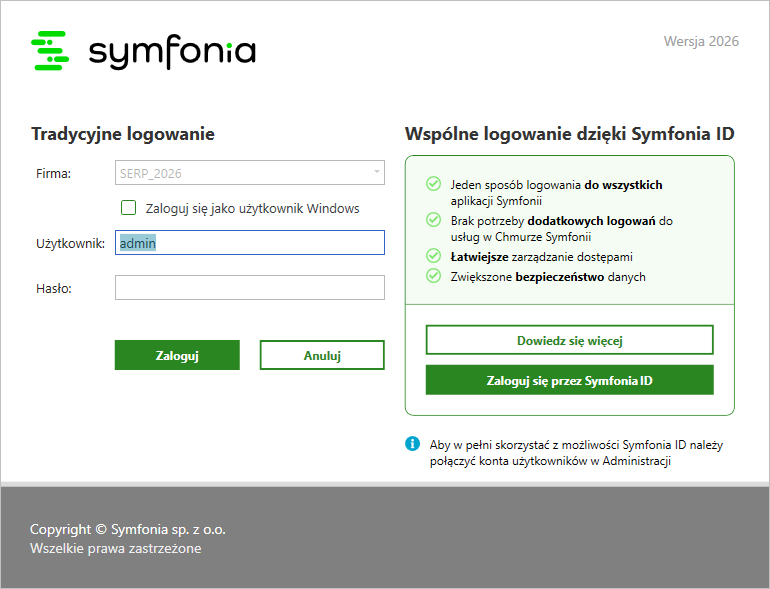
Task: Open "Dowiedz się więcej" about Symfonia ID
Action: [x=569, y=340]
